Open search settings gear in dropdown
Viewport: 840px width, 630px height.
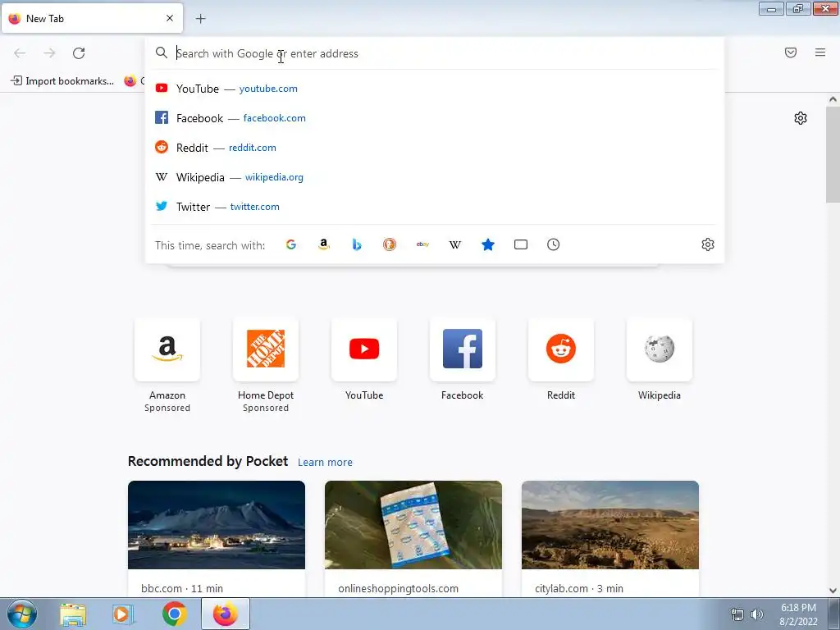[x=708, y=244]
